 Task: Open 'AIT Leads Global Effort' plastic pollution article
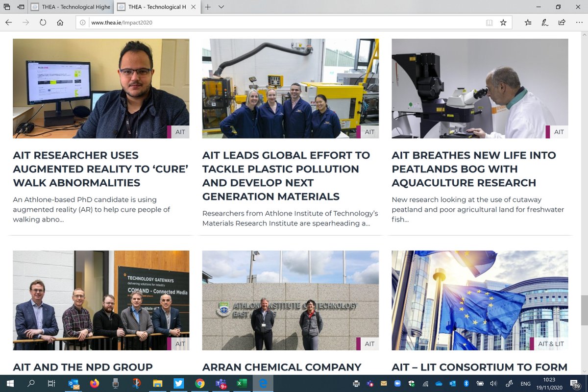[x=286, y=176]
